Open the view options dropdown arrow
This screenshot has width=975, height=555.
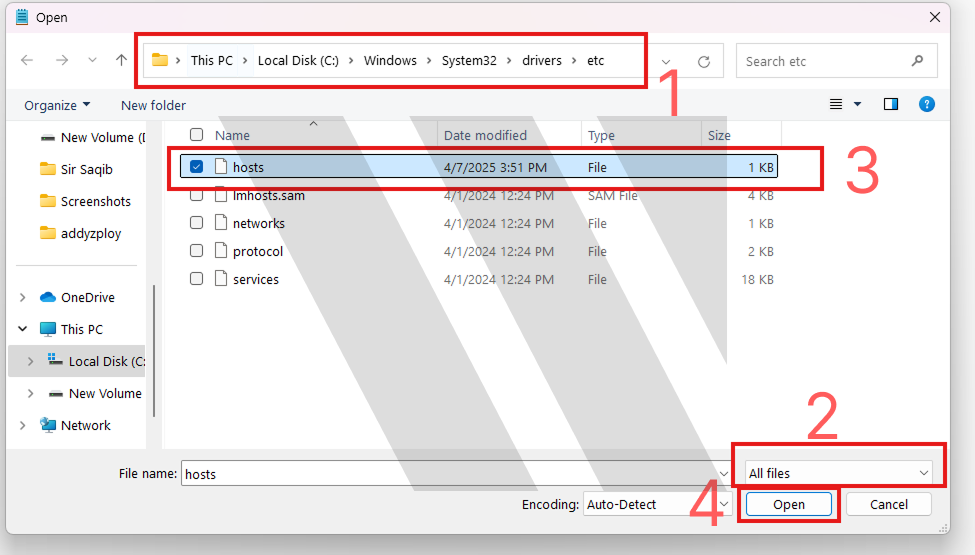857,104
